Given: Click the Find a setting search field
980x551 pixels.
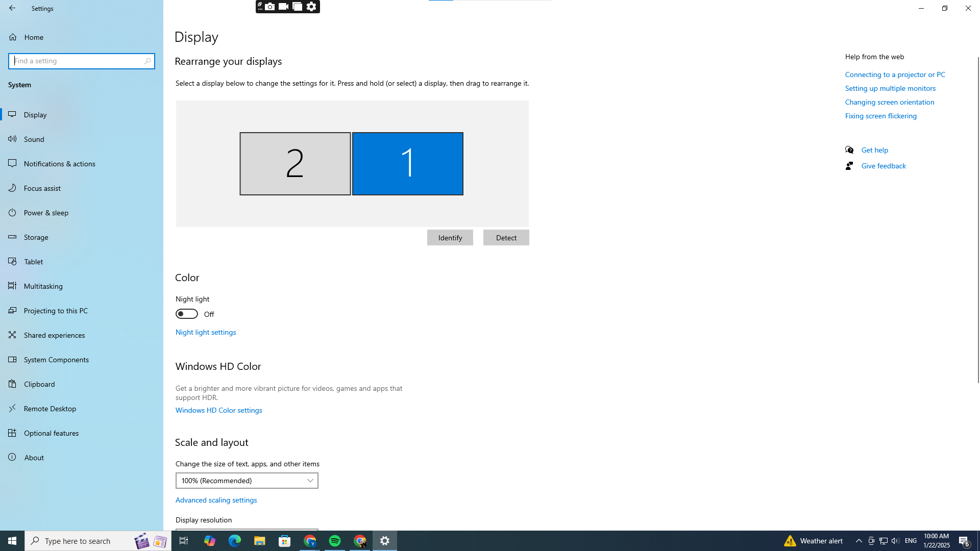Looking at the screenshot, I should [x=77, y=61].
